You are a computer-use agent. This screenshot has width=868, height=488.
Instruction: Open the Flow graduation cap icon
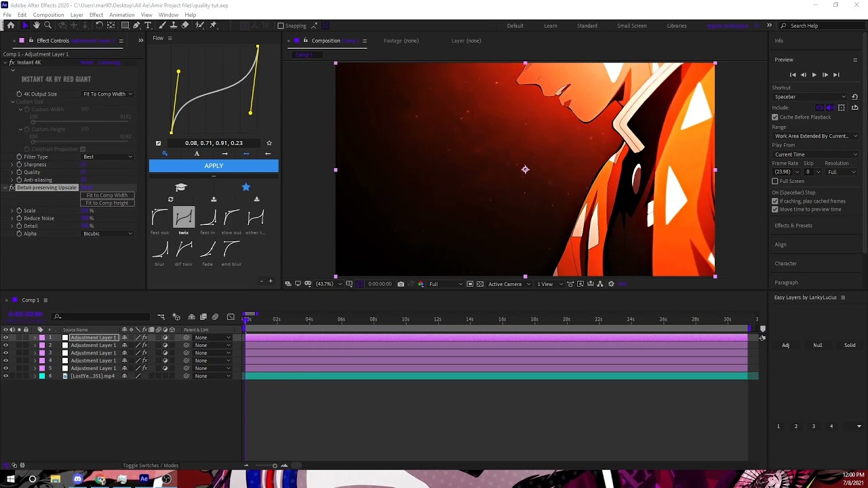[x=180, y=187]
